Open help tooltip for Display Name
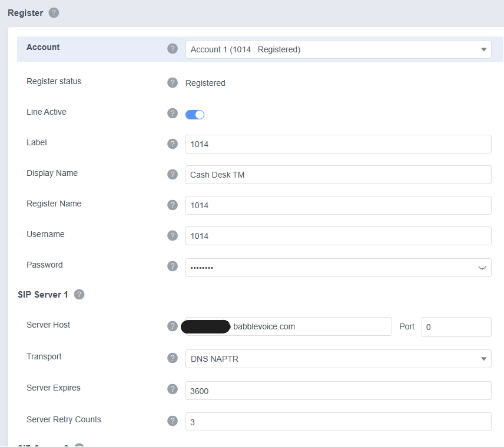The width and height of the screenshot is (504, 447). tap(173, 174)
